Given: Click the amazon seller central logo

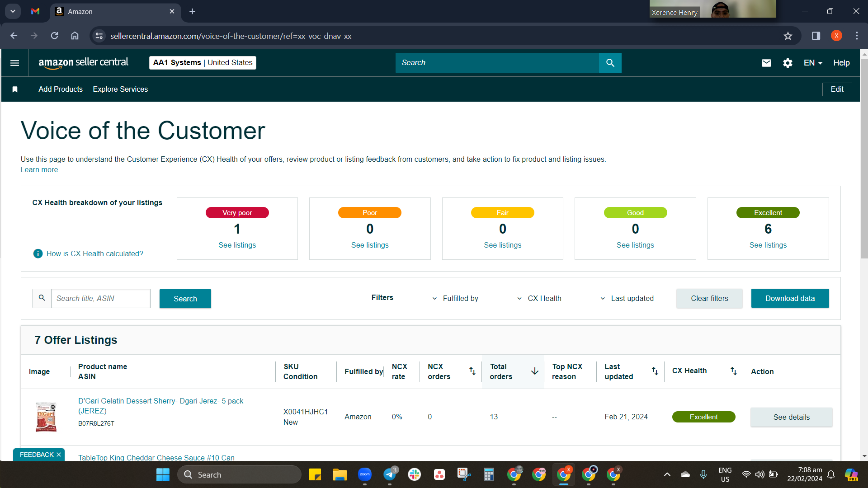Looking at the screenshot, I should (83, 63).
